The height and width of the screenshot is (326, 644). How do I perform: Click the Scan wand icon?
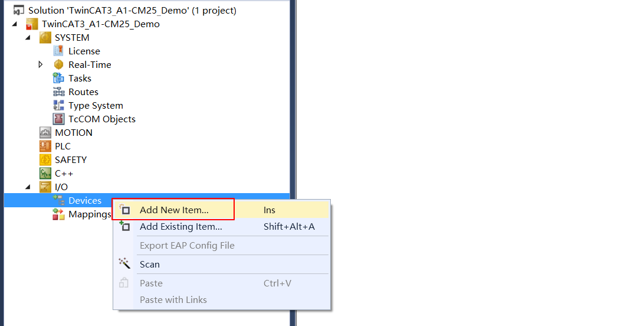pos(124,263)
